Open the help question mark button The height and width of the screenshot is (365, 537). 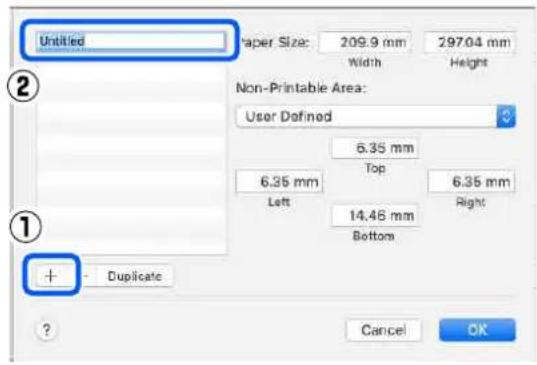(46, 330)
